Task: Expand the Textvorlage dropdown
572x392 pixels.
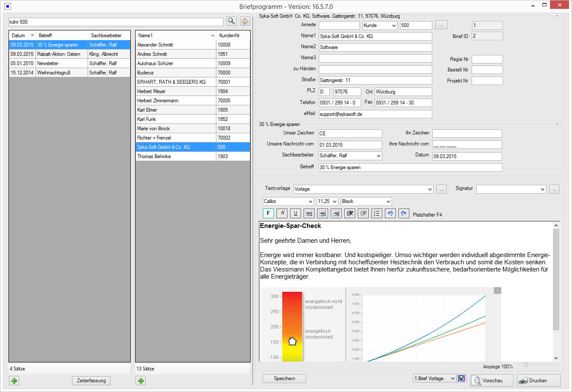Action: (x=430, y=189)
